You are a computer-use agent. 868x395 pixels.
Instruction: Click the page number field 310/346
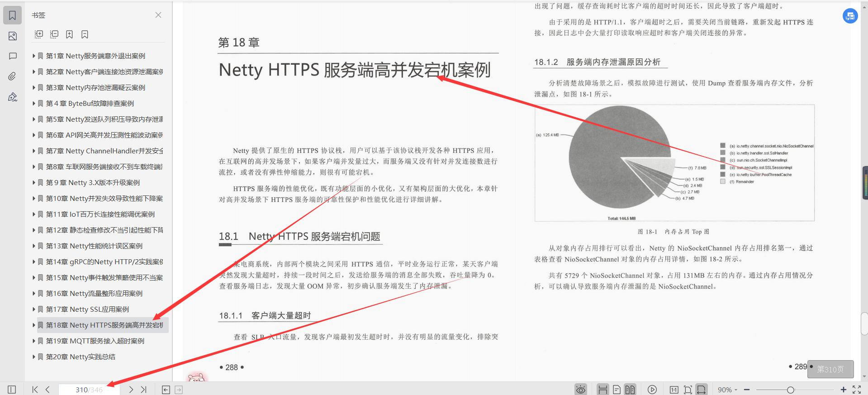click(89, 390)
